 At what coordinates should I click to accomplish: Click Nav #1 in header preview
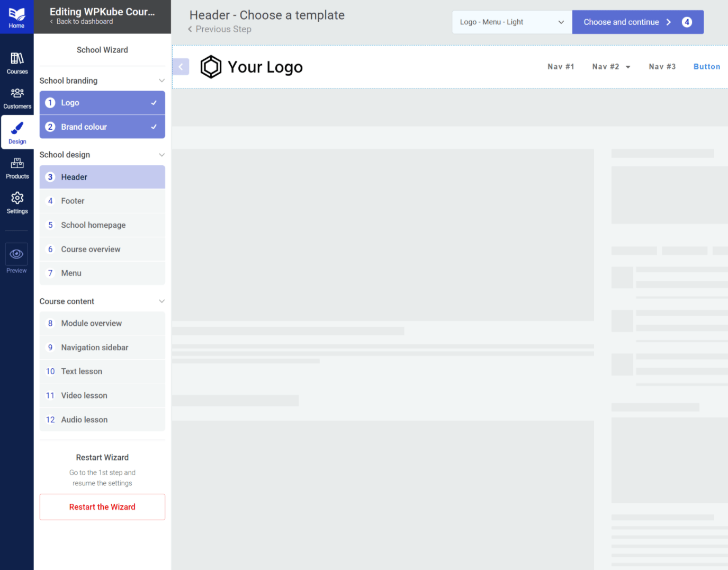561,67
